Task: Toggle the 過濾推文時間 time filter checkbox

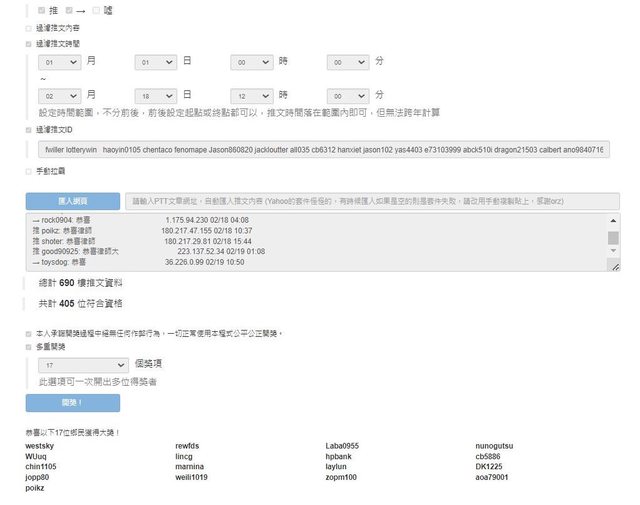Action: tap(29, 44)
